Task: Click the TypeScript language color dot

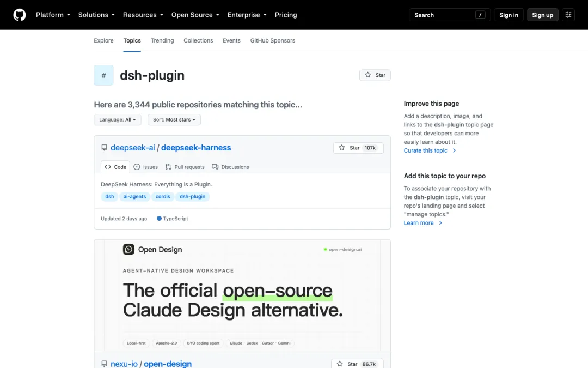Action: coord(159,219)
